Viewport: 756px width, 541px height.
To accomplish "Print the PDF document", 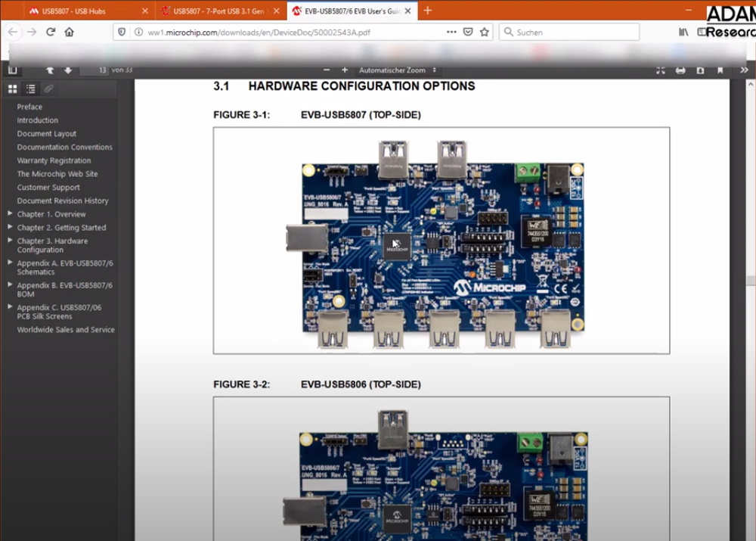I will 680,70.
